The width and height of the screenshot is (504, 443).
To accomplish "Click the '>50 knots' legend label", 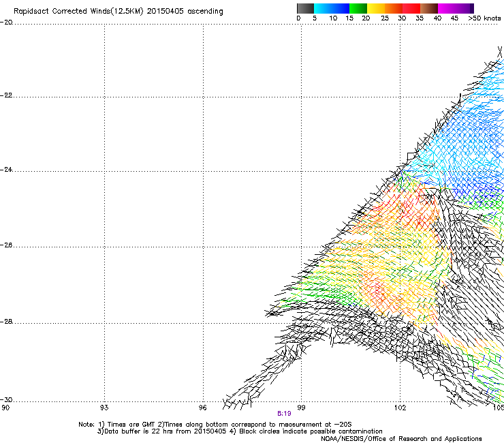I will point(484,18).
